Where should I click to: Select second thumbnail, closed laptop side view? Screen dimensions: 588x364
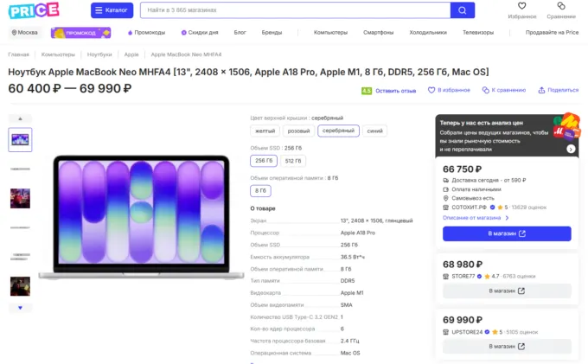coord(20,169)
